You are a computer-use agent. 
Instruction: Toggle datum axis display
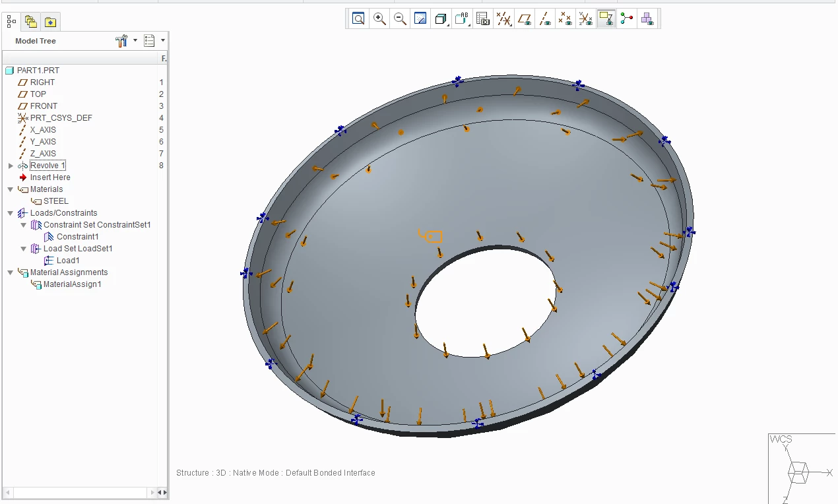coord(545,18)
